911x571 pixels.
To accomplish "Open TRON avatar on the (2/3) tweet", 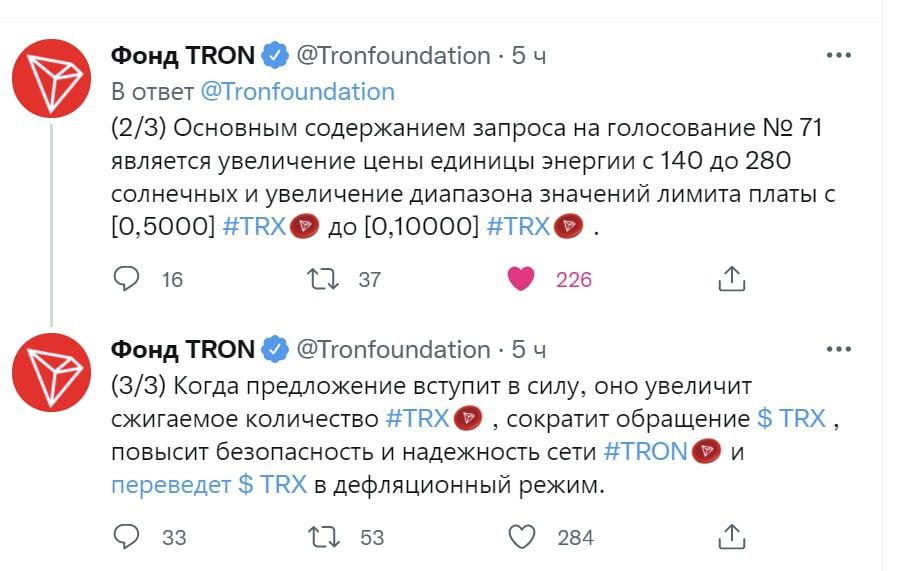I will [x=52, y=78].
